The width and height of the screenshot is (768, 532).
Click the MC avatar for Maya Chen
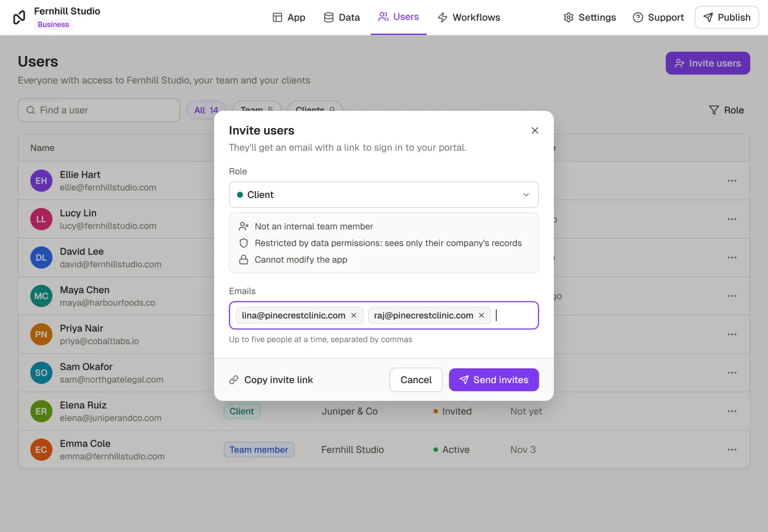click(x=41, y=296)
